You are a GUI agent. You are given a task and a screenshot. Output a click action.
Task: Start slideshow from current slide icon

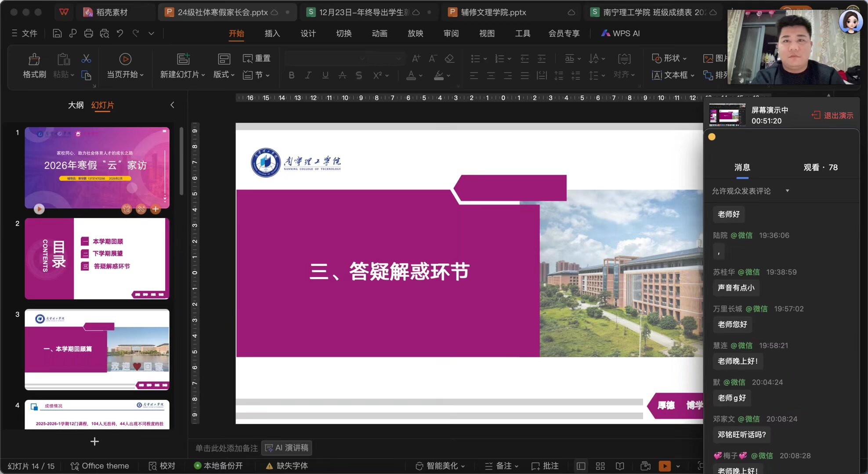pyautogui.click(x=125, y=59)
